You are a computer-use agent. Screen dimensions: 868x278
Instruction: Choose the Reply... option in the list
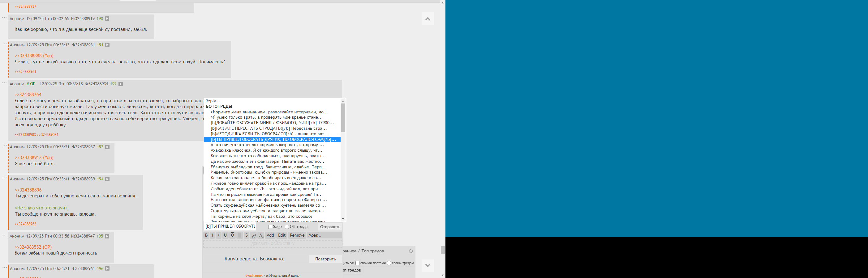(x=272, y=101)
